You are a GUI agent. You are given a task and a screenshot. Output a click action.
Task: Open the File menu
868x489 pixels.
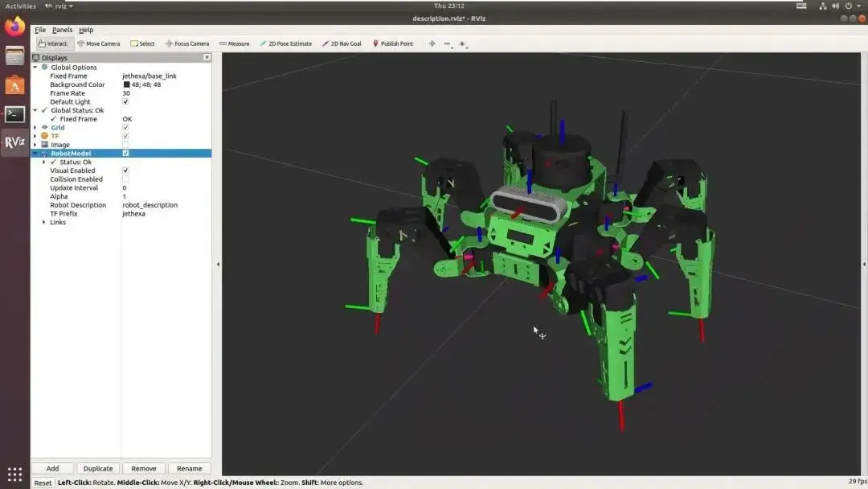40,30
